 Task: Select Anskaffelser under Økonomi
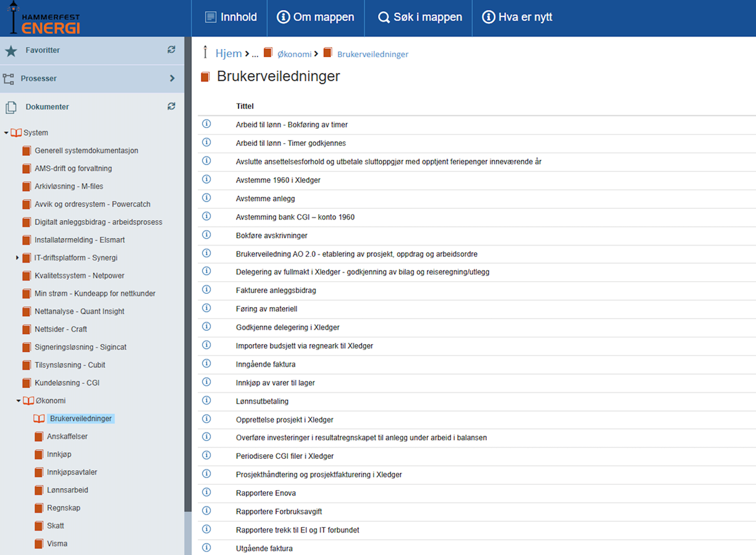(x=67, y=436)
